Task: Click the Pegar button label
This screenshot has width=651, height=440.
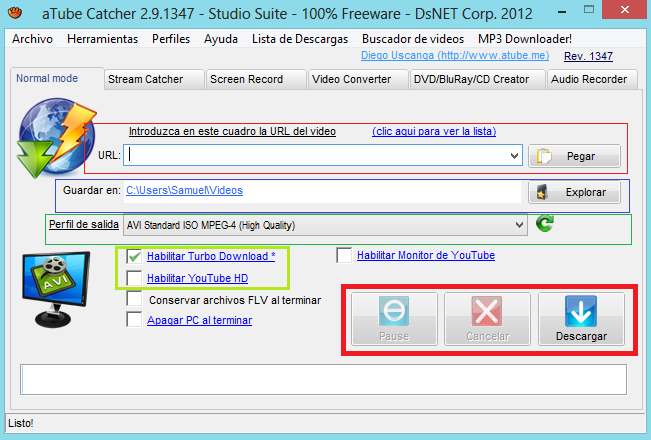Action: tap(581, 156)
